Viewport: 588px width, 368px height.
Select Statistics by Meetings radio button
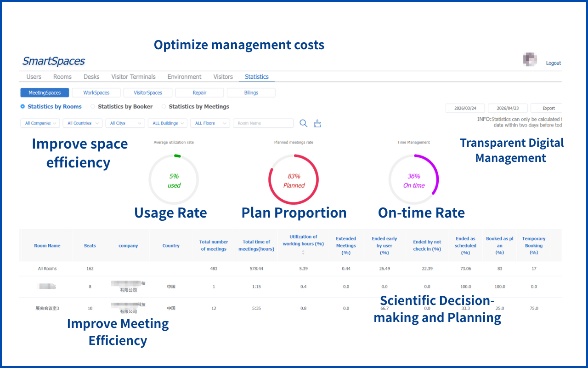coord(164,107)
